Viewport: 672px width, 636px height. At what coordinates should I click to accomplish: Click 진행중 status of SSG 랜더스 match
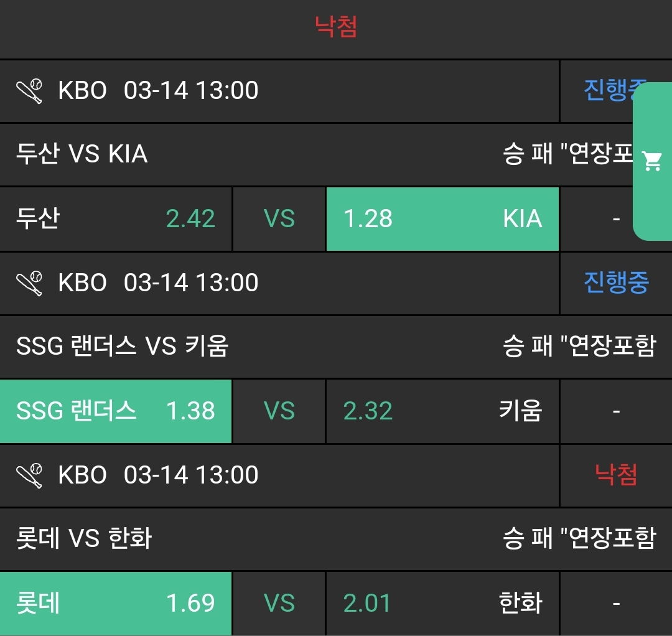616,283
